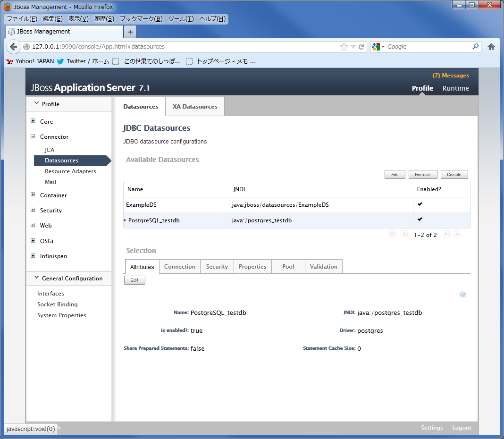
Task: Open the Validation tab
Action: 323,267
